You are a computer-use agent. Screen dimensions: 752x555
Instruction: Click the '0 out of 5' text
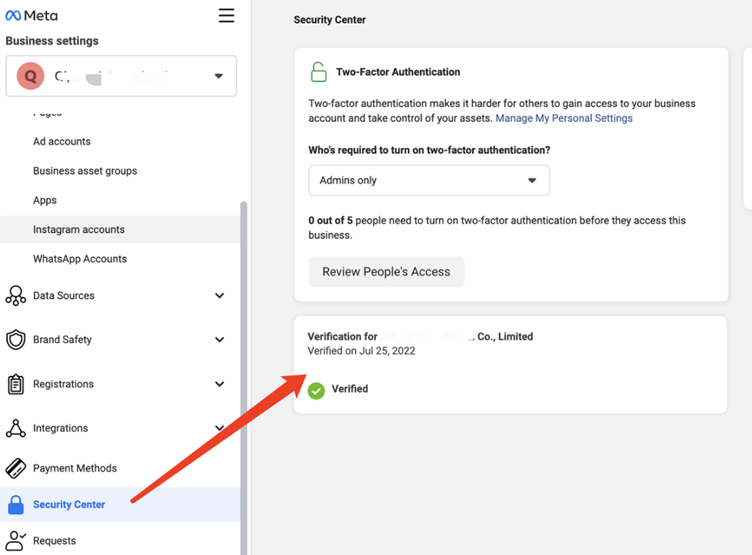tap(330, 221)
